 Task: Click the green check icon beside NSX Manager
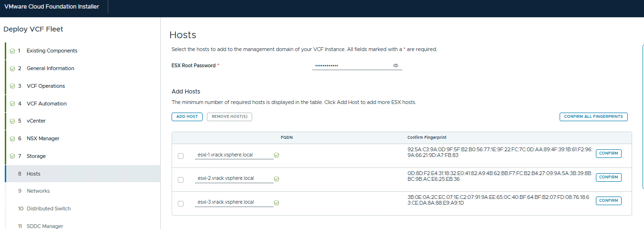12,139
